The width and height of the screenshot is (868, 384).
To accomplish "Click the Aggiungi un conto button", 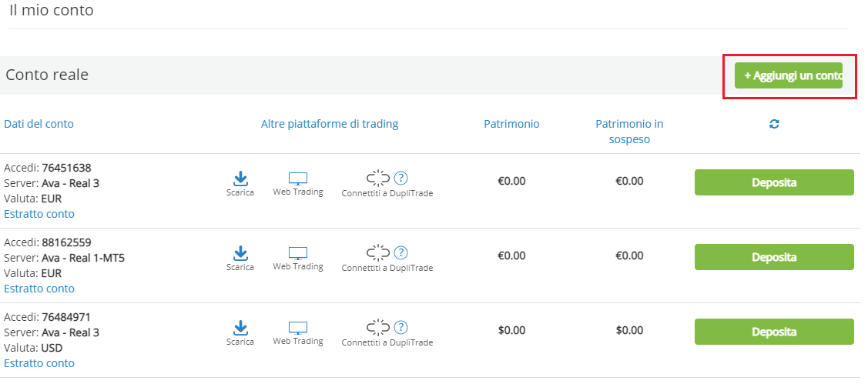I will point(789,76).
